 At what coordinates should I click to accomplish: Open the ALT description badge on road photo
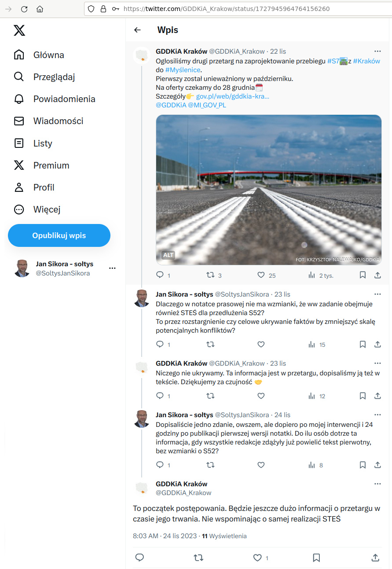click(169, 255)
